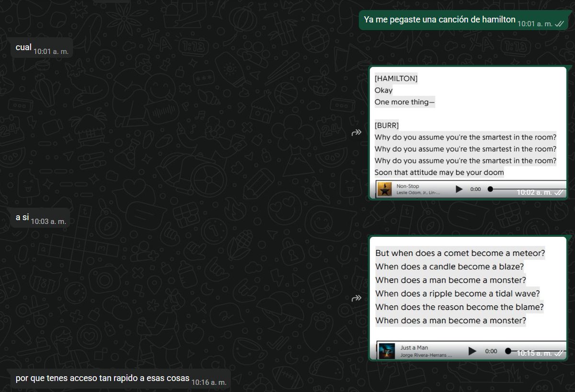
Task: Click lyric 'One more thing—'
Action: pos(405,102)
